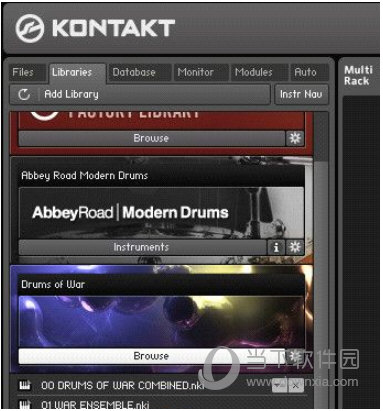Open Factory Library settings gear
383x411 pixels.
pos(295,138)
